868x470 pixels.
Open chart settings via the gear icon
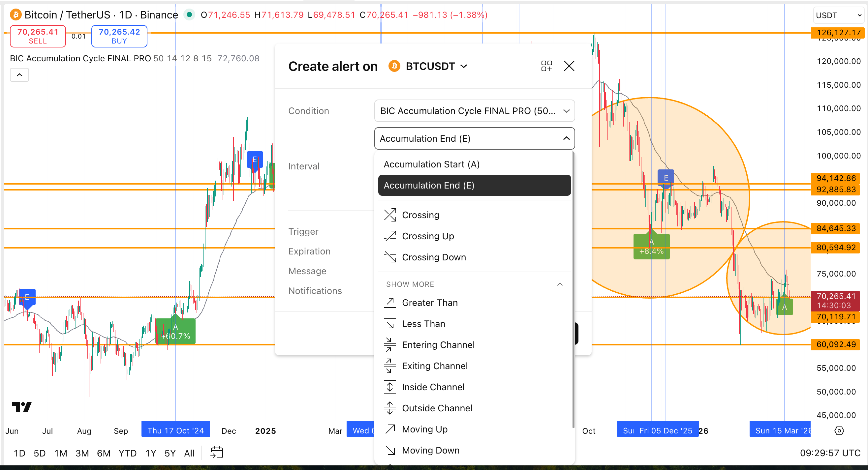839,430
